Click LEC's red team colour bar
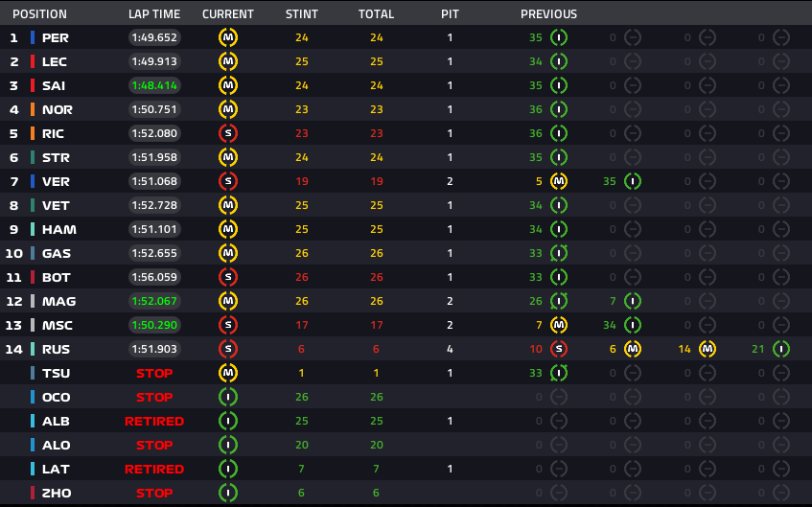This screenshot has width=812, height=507. point(33,61)
